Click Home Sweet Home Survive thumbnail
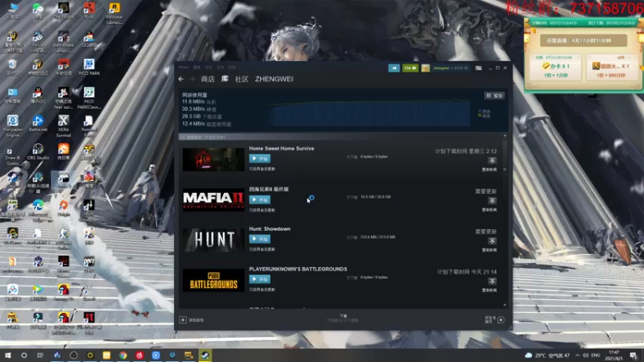 point(213,159)
